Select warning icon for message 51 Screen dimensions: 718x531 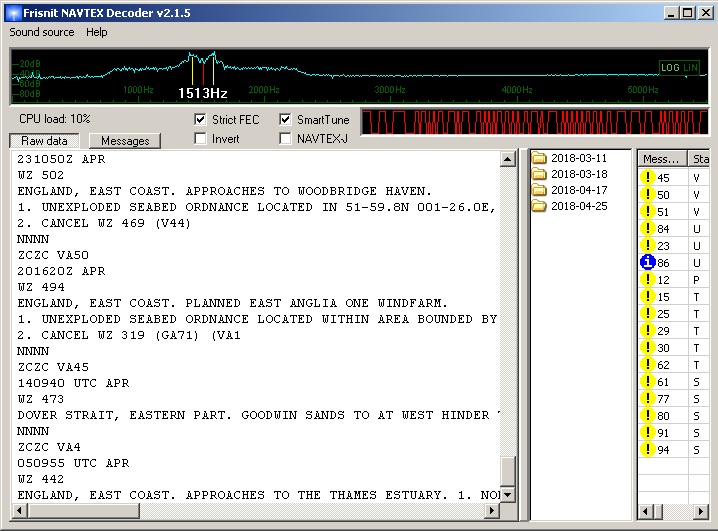[x=647, y=211]
